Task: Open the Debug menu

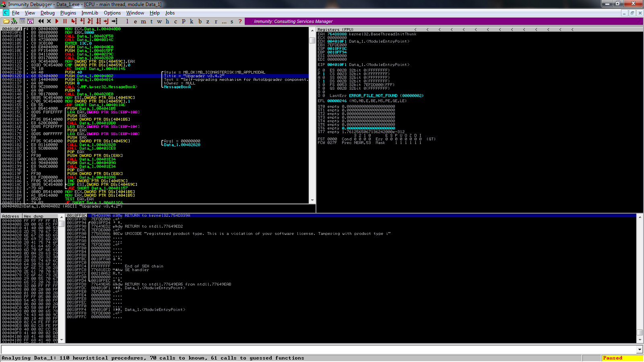Action: click(x=47, y=13)
